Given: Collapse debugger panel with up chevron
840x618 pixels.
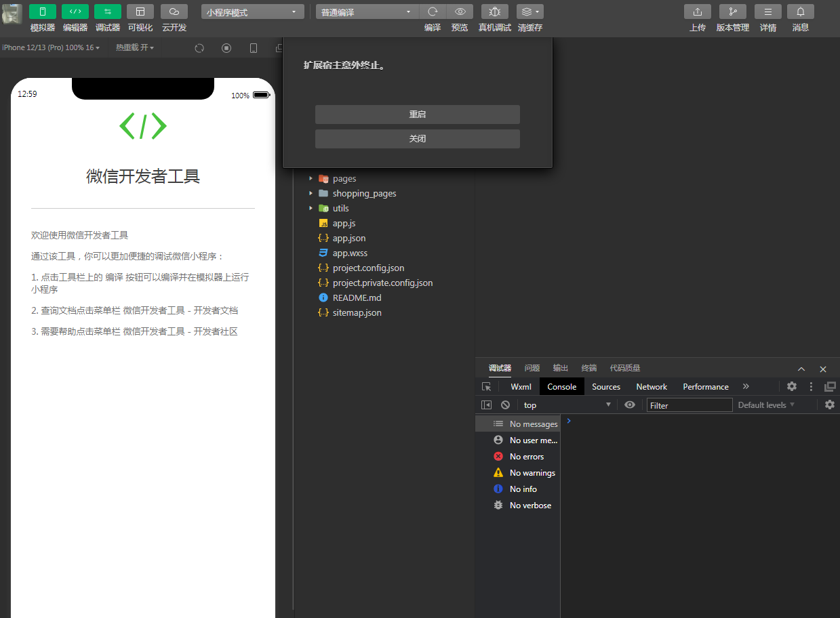Looking at the screenshot, I should pos(801,369).
